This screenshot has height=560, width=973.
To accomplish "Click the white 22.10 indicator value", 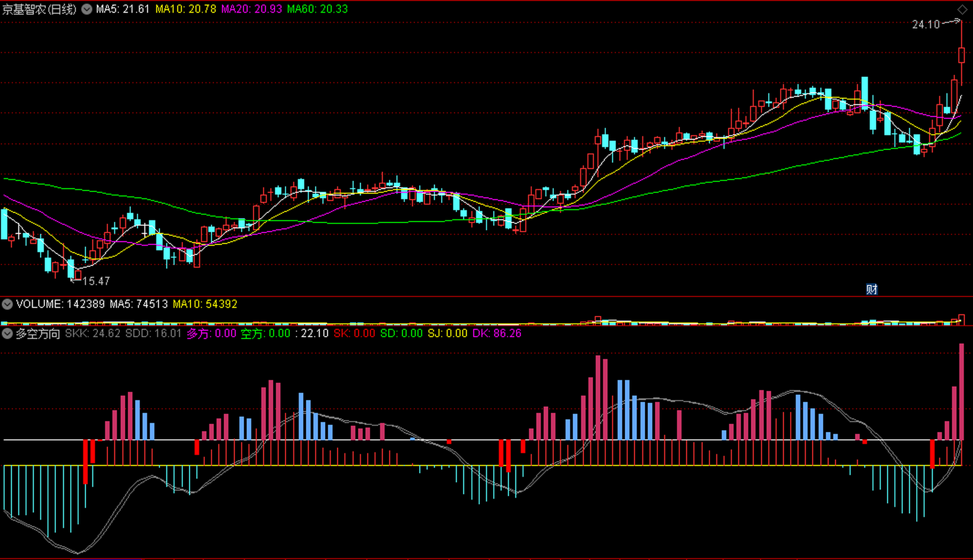I will (x=315, y=334).
